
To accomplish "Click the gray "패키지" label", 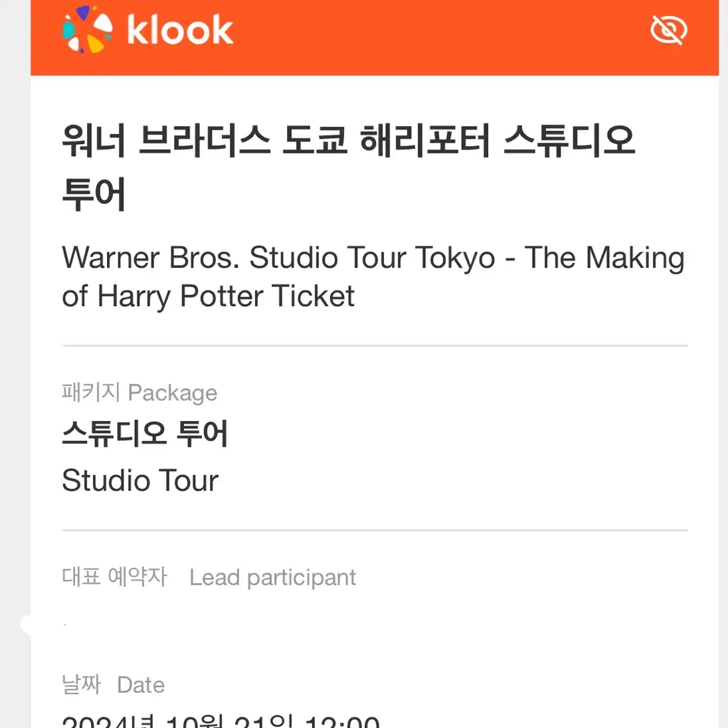I will coord(91,392).
